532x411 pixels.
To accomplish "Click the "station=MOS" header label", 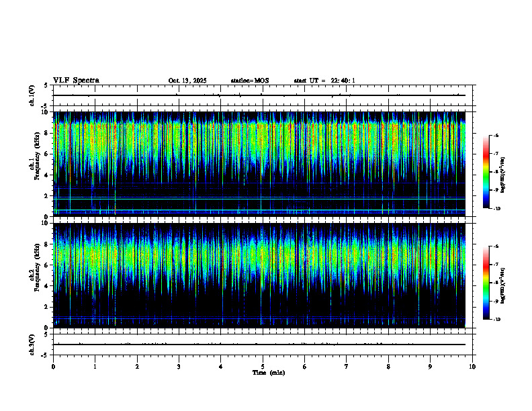I will [x=250, y=81].
